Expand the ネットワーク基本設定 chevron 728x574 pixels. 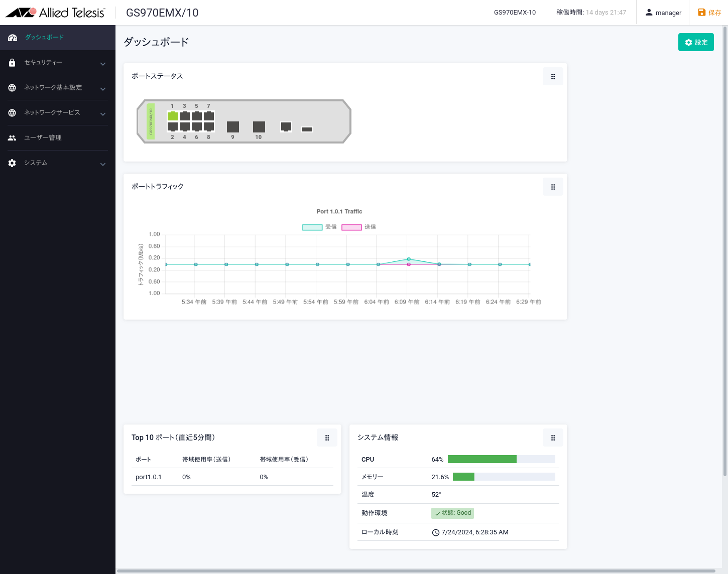point(103,89)
